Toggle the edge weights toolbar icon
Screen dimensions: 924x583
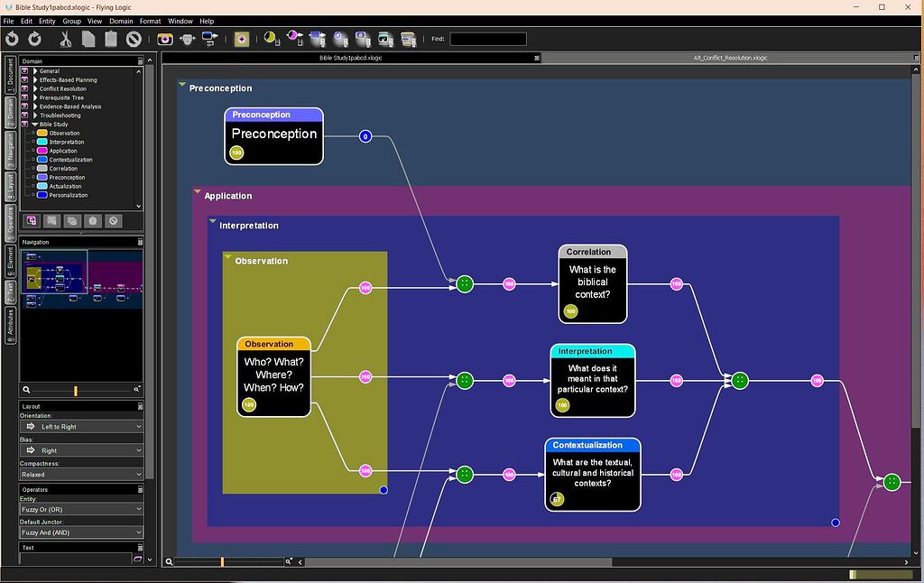295,39
